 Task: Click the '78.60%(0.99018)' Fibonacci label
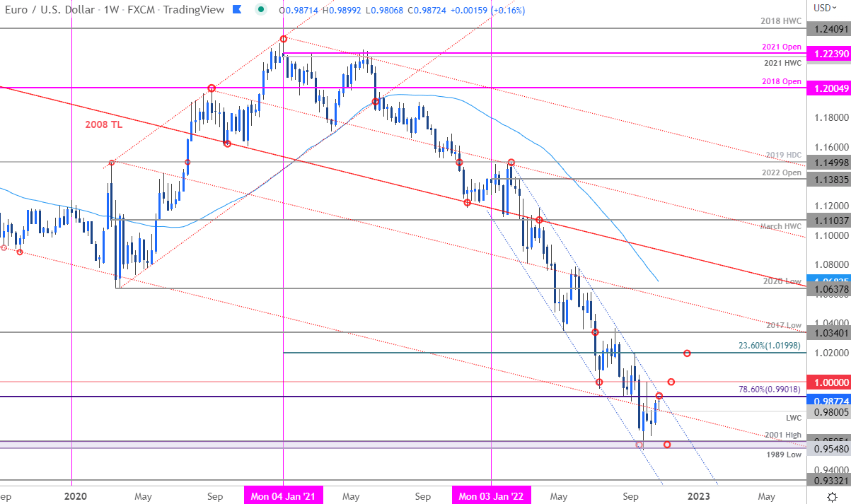click(768, 389)
